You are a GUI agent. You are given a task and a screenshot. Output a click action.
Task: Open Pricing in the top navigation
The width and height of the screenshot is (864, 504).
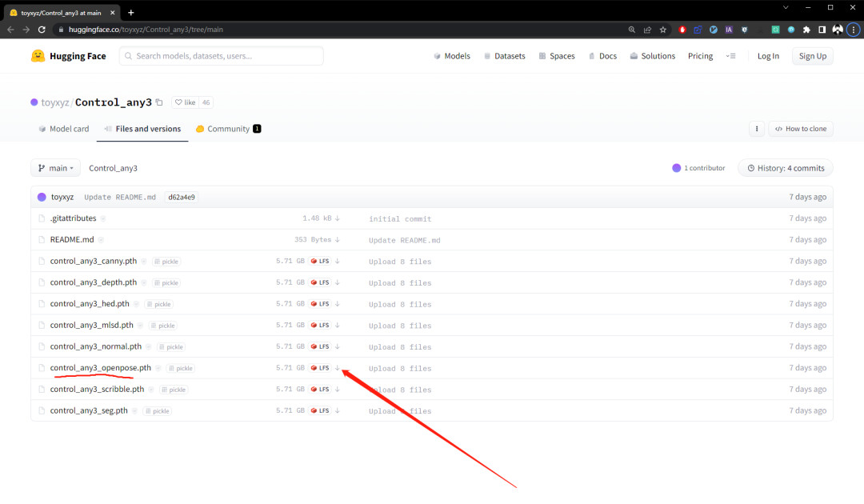700,56
